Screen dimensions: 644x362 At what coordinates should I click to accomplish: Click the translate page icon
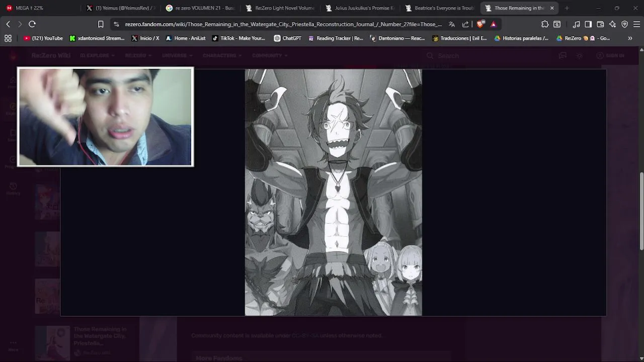pos(452,24)
